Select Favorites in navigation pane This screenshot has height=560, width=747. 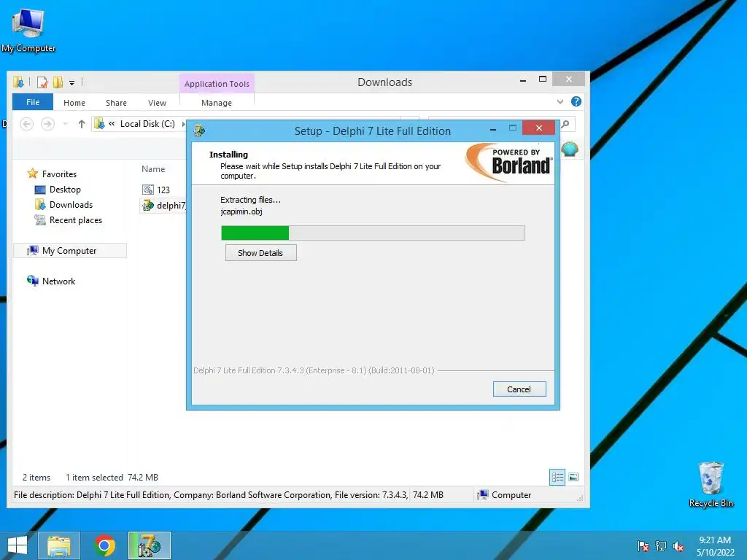59,174
